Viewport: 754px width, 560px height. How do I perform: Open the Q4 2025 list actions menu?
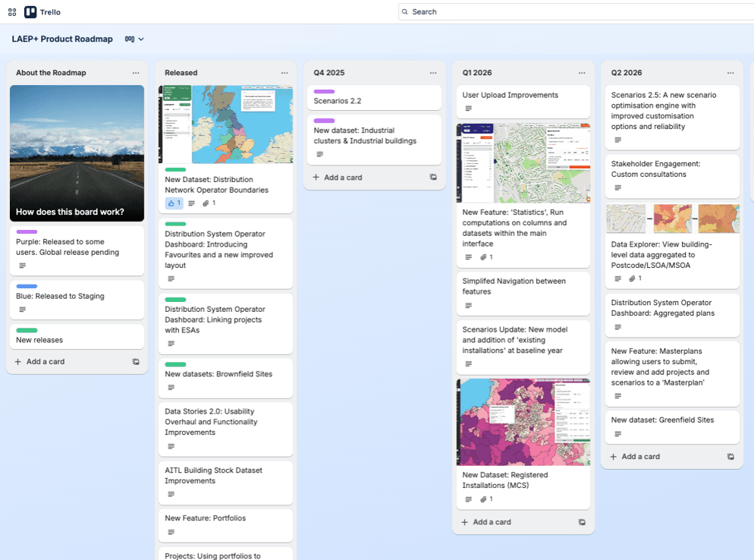click(x=433, y=73)
